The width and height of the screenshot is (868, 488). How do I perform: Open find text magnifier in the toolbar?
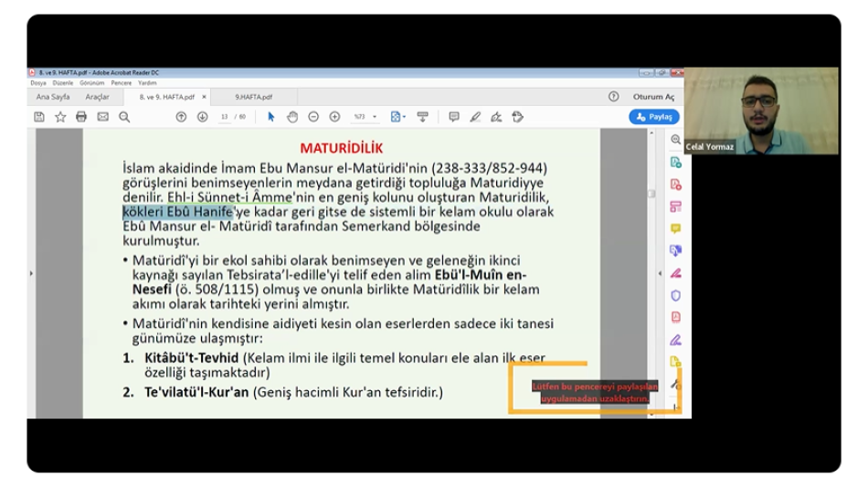pyautogui.click(x=124, y=117)
